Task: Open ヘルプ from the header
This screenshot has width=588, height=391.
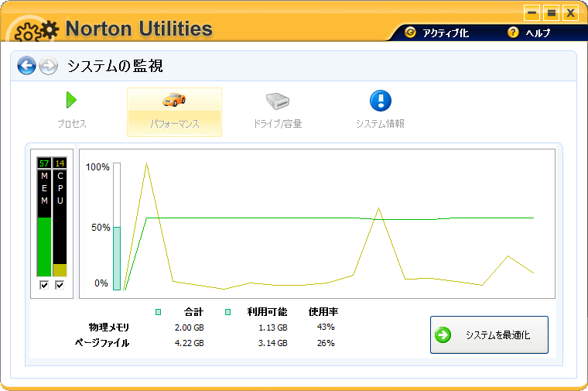Action: (538, 33)
